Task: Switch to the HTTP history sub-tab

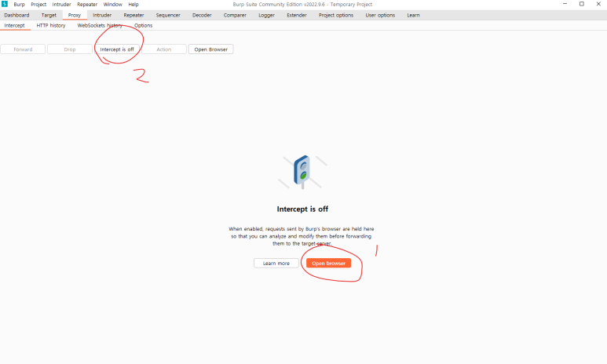Action: click(x=51, y=26)
